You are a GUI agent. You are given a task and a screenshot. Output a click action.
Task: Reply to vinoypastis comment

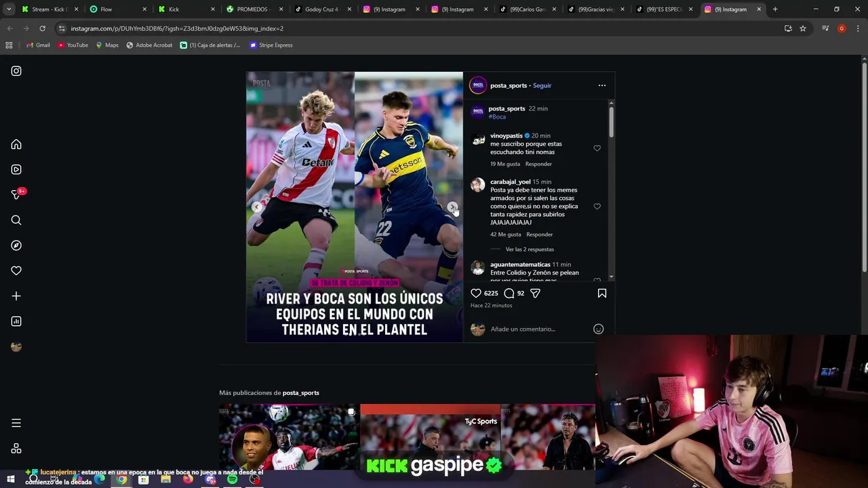click(538, 164)
